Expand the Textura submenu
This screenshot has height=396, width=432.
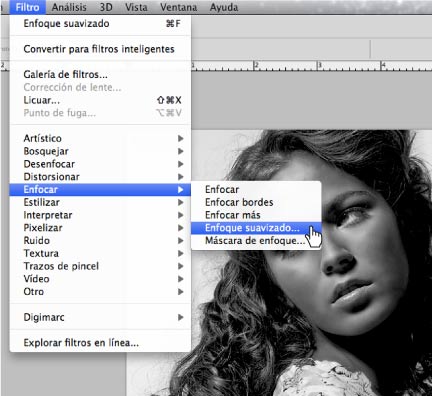click(100, 253)
